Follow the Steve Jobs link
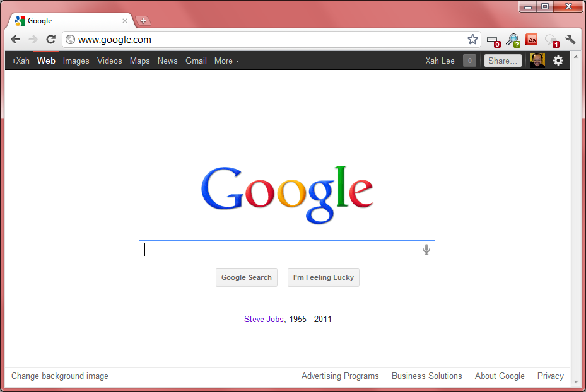 point(264,319)
